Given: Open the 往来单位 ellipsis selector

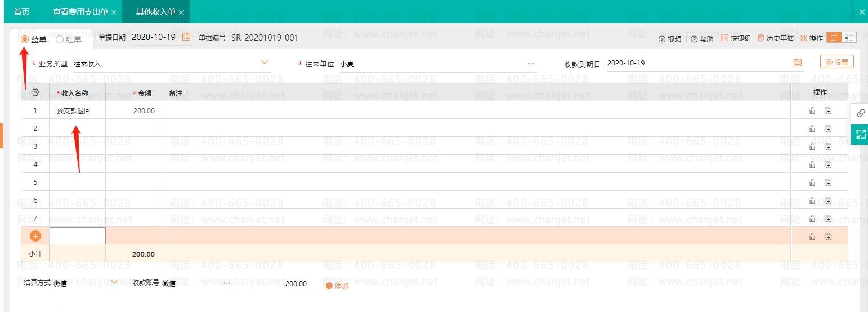Looking at the screenshot, I should point(530,64).
